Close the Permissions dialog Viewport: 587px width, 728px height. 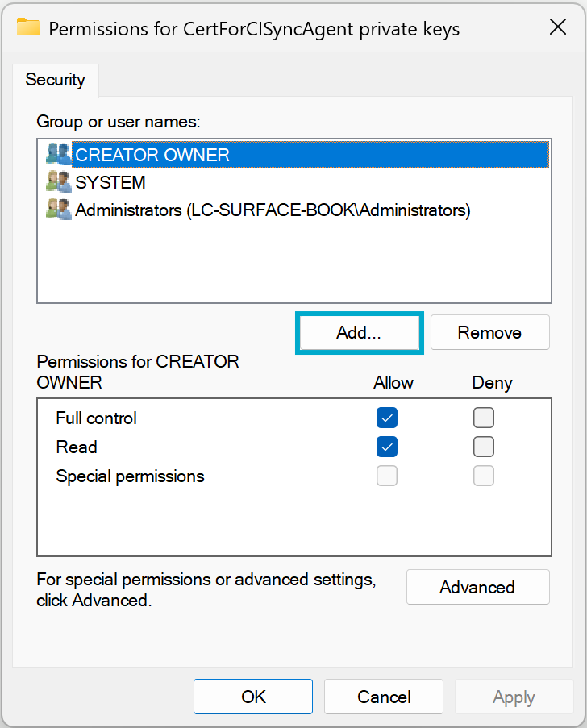[x=558, y=27]
